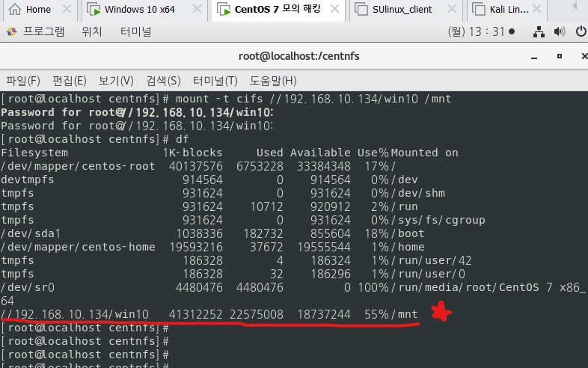
Task: Minimize the terminal window
Action: (x=534, y=57)
